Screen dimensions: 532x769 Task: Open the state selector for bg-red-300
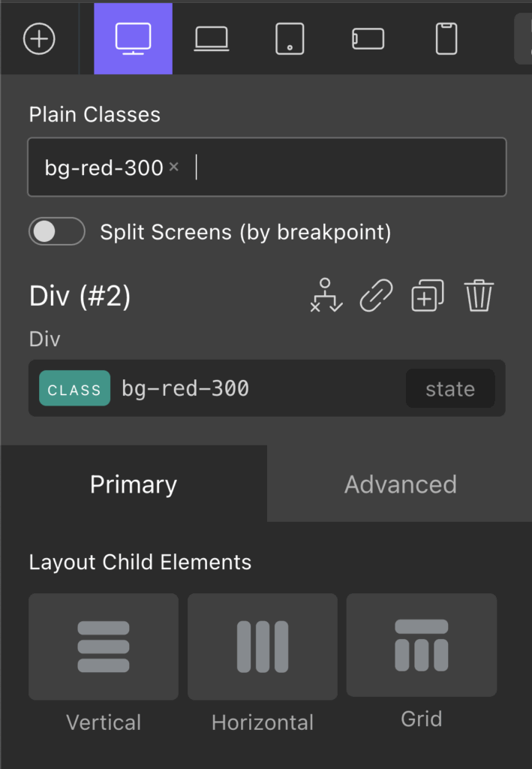449,388
